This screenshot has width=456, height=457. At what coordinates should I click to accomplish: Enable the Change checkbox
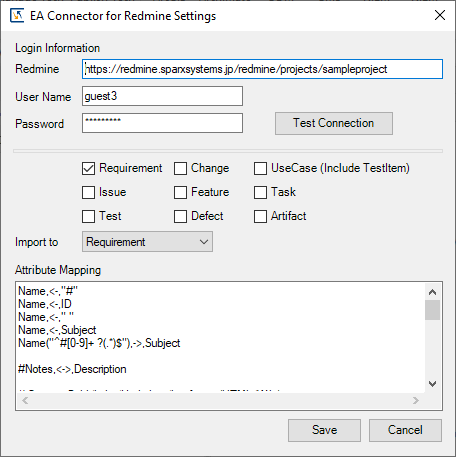tap(180, 168)
